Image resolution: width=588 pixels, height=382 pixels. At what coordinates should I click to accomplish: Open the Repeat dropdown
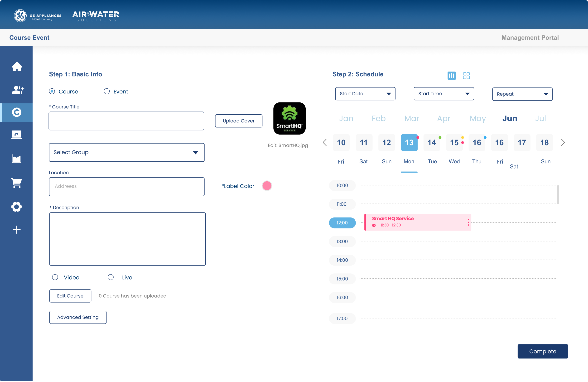point(522,94)
